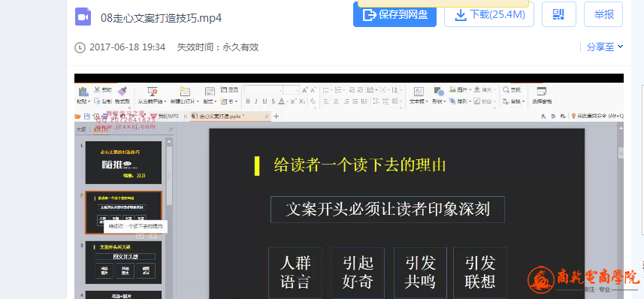This screenshot has height=299, width=644.
Task: Click 文案开头必须让读者印象深刻 text box
Action: point(388,210)
